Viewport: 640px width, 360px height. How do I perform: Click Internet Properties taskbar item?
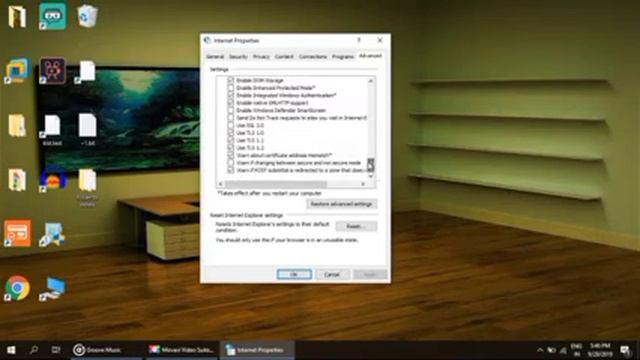pos(257,350)
